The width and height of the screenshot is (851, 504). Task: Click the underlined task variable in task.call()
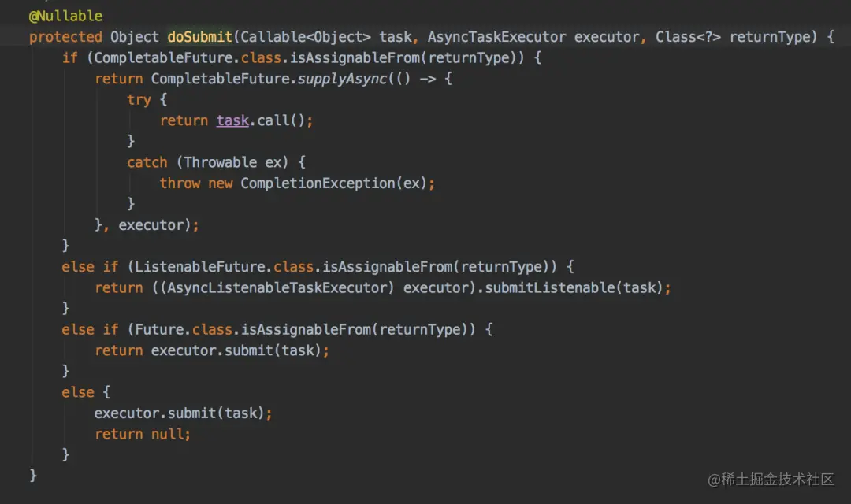tap(232, 120)
